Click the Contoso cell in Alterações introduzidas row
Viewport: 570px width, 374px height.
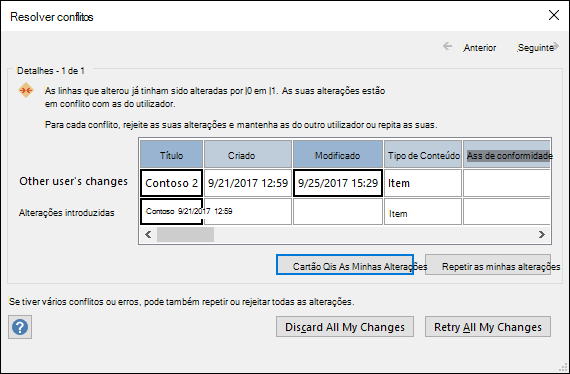[x=172, y=212]
